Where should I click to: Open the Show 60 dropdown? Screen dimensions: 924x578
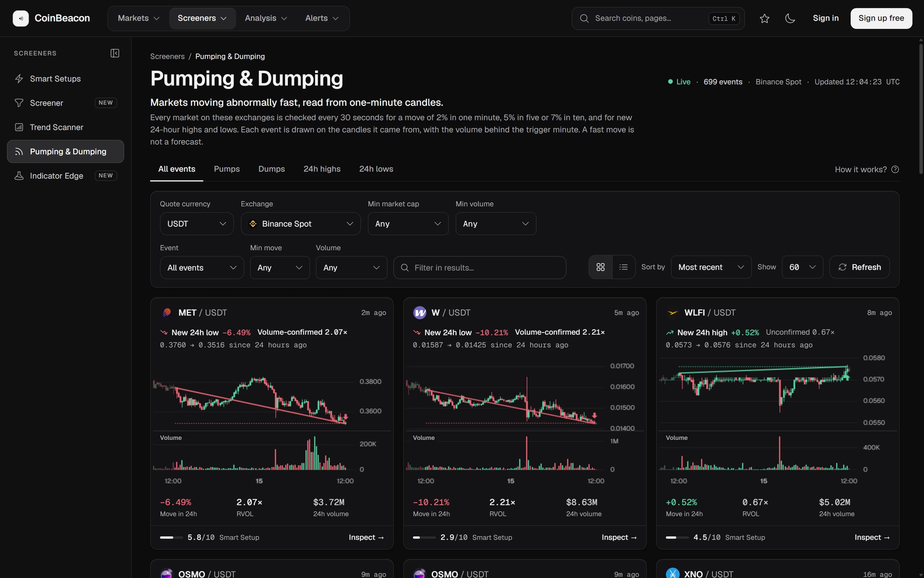tap(802, 267)
